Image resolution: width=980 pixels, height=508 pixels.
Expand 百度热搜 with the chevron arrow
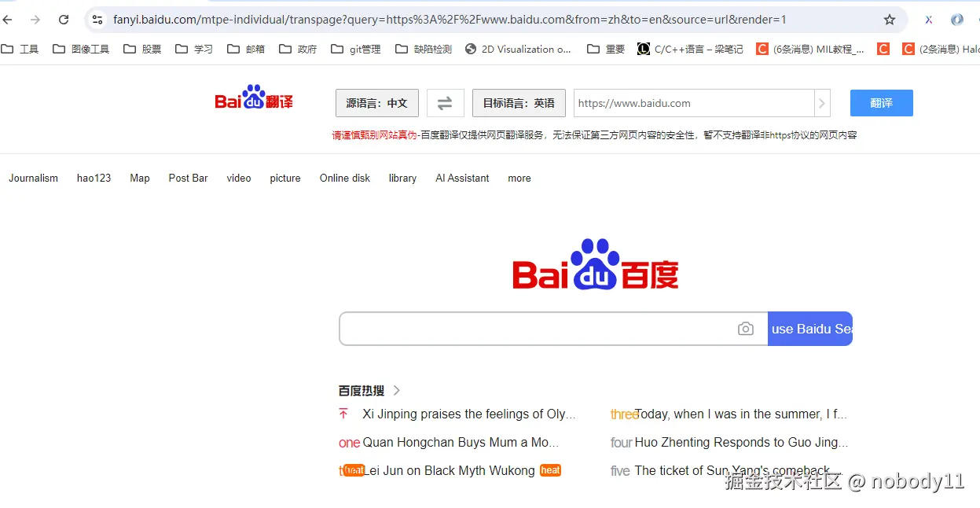coord(397,390)
